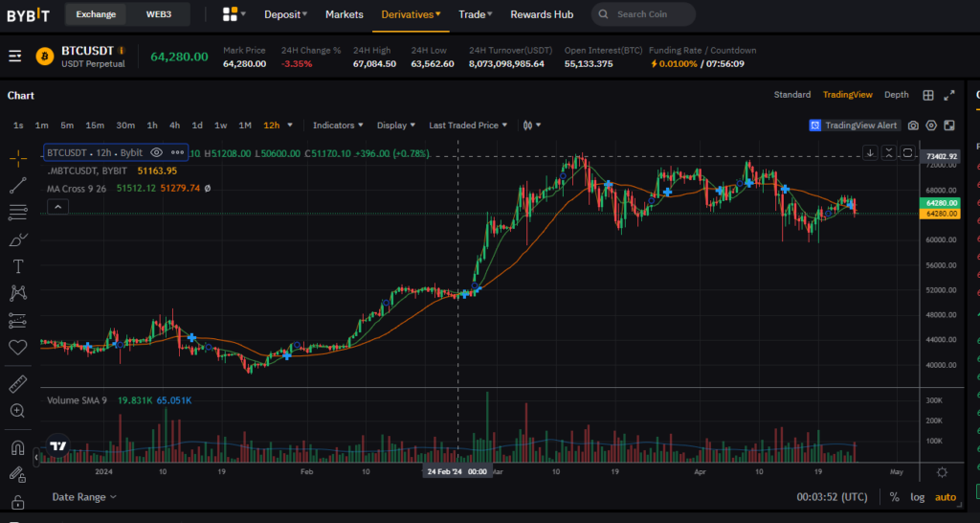Toggle the chart fullscreen mode icon

click(949, 125)
